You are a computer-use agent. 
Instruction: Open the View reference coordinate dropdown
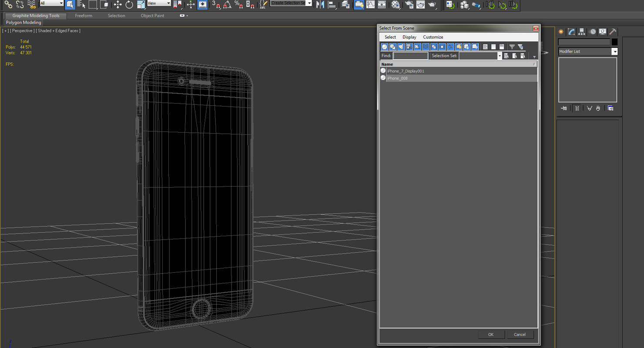(x=168, y=3)
